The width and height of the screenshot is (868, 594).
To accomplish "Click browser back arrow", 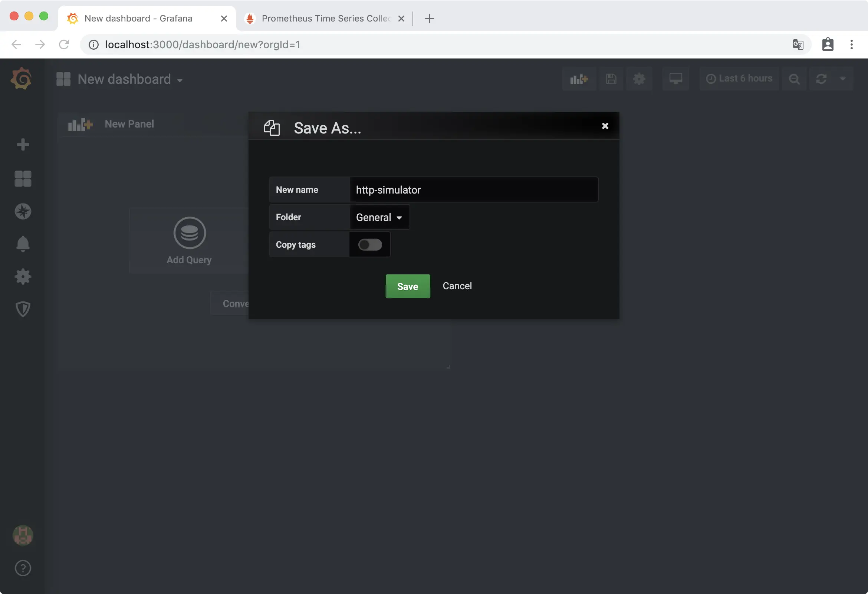I will (x=16, y=44).
